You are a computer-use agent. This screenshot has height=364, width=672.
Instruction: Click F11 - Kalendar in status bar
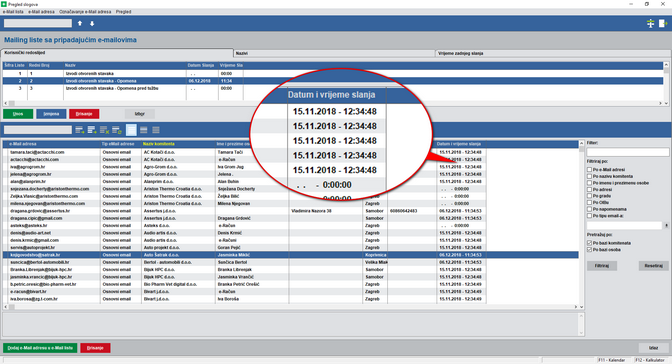(x=612, y=360)
